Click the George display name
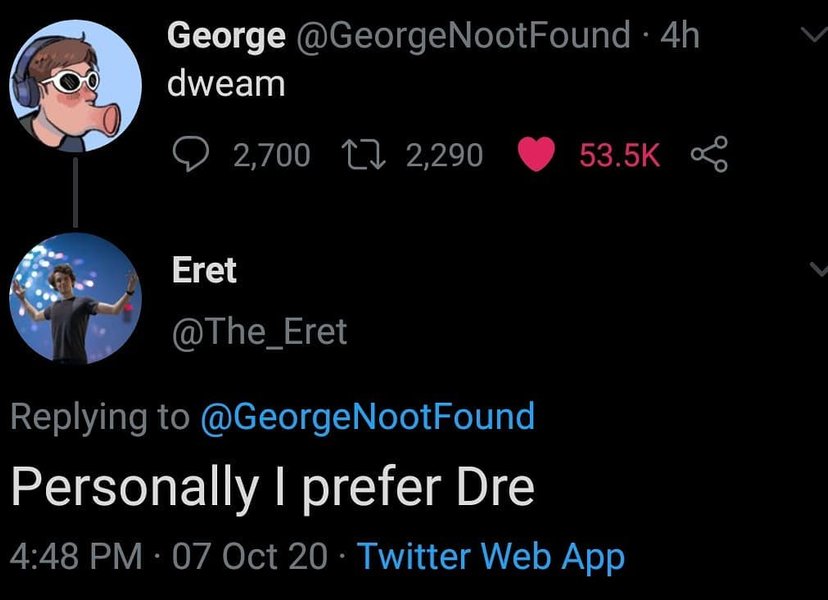The image size is (828, 600). click(225, 36)
